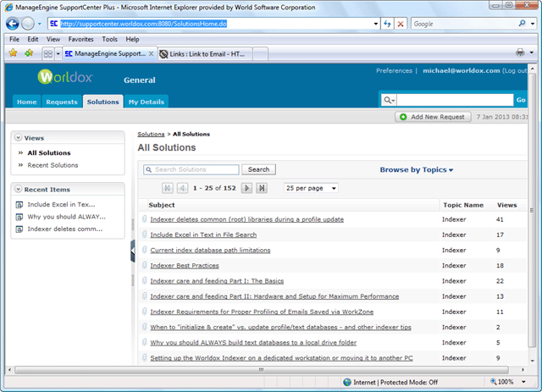Switch to the Requests tab
The image size is (542, 392).
click(62, 102)
